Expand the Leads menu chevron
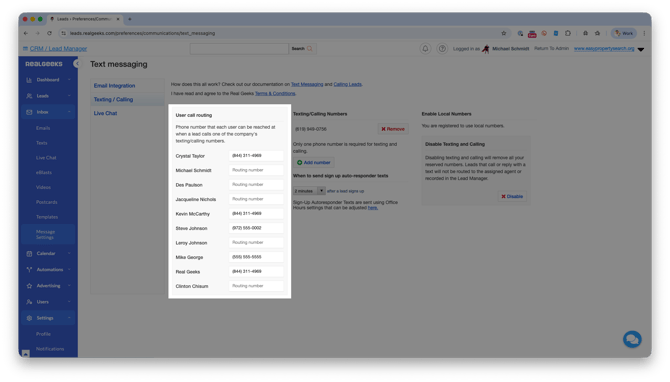This screenshot has height=382, width=670. coord(69,96)
